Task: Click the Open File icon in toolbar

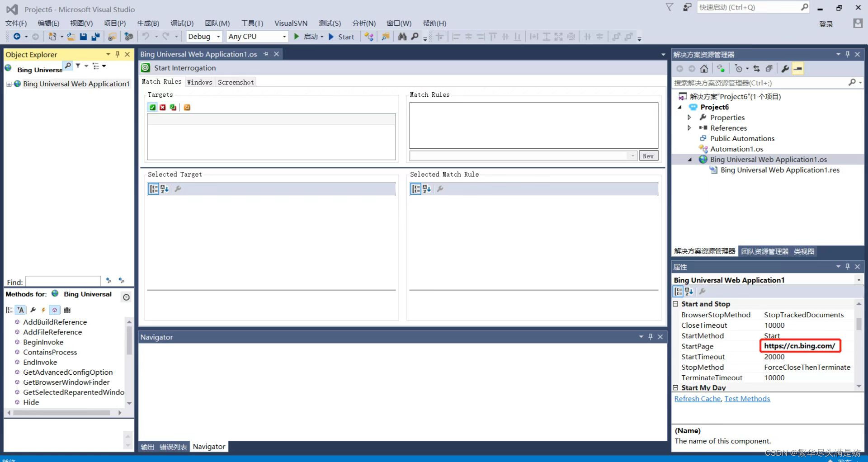Action: tap(71, 37)
